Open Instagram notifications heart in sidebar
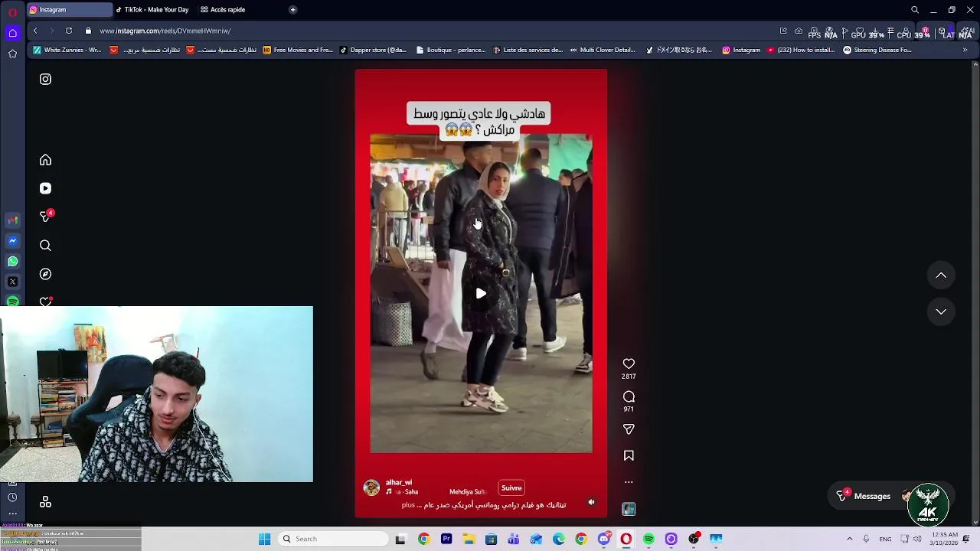This screenshot has height=551, width=980. point(45,302)
